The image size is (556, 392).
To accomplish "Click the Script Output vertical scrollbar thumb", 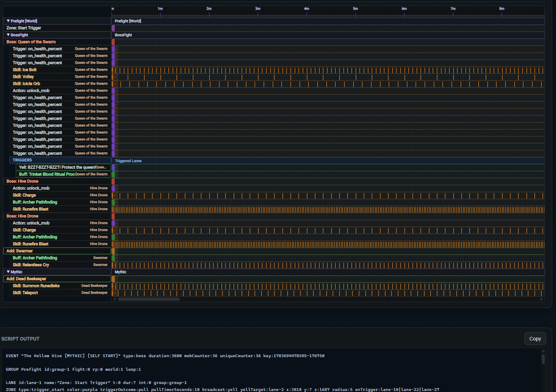I will point(543,359).
